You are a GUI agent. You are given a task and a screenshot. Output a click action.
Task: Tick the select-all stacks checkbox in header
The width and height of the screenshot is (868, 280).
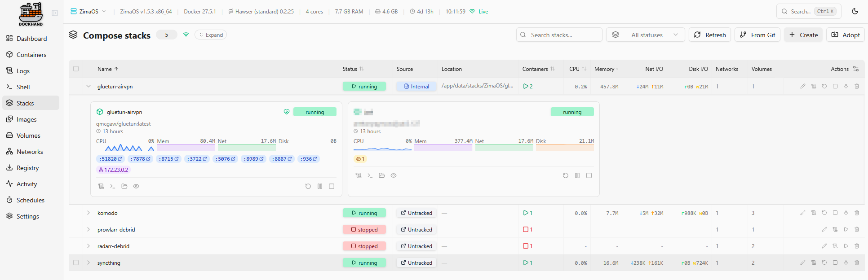[x=76, y=69]
